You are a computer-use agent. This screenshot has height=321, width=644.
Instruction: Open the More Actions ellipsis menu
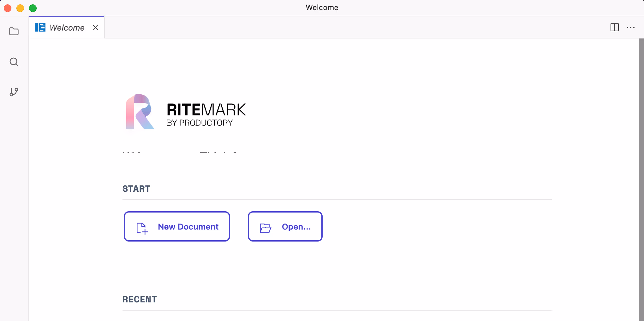pos(630,27)
